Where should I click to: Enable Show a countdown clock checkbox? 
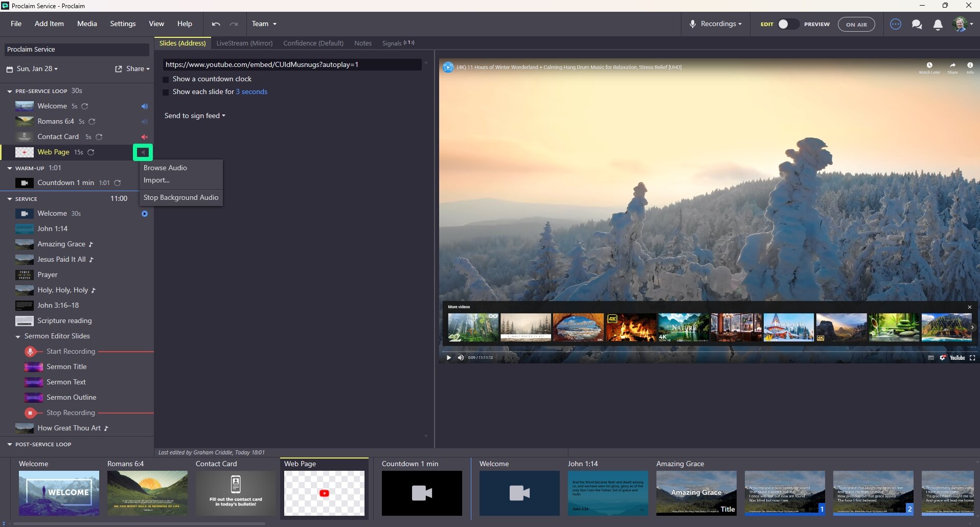(x=166, y=79)
